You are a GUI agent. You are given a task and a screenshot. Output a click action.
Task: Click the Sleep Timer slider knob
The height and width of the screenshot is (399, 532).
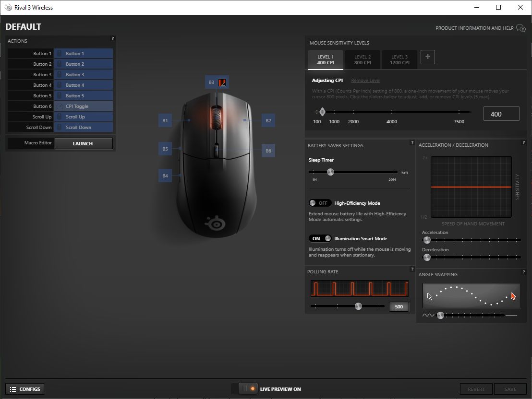click(330, 172)
